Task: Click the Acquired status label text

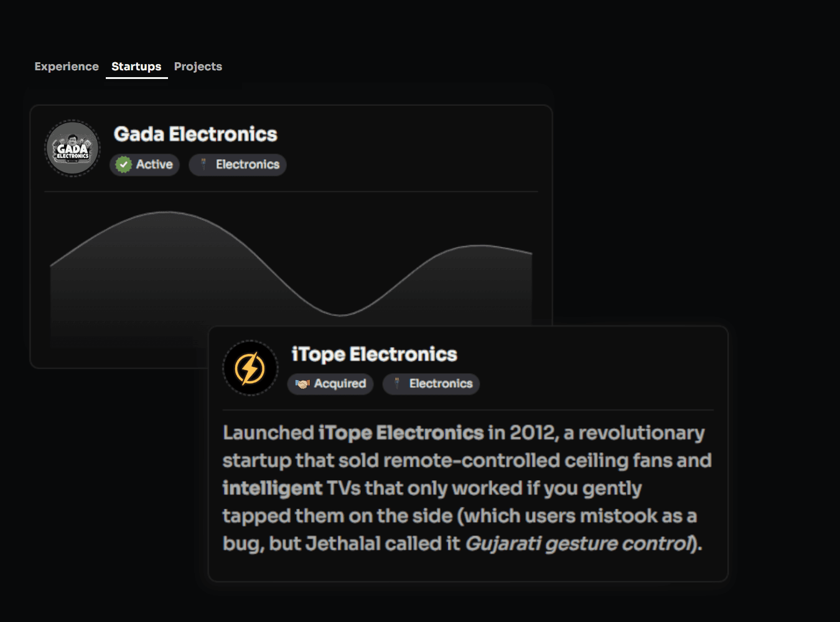Action: click(340, 384)
